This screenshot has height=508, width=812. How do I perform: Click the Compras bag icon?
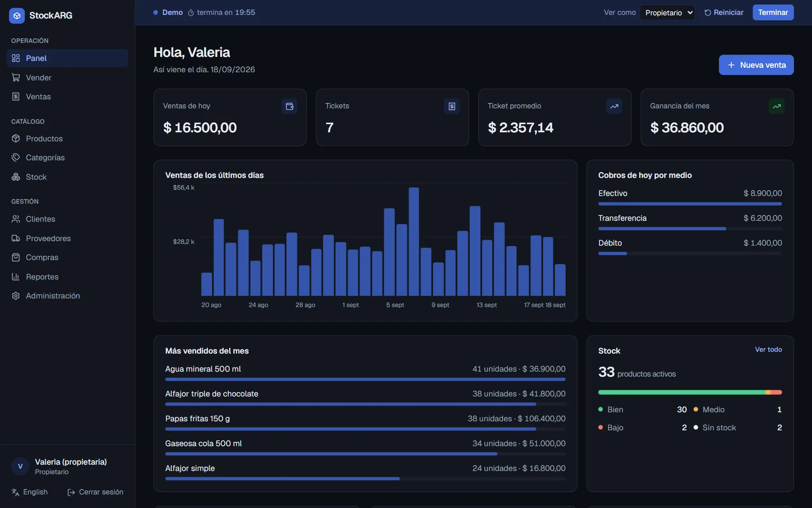point(16,257)
